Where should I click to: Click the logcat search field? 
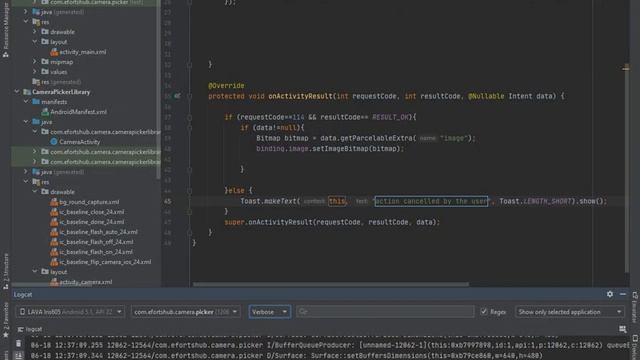[x=385, y=312]
